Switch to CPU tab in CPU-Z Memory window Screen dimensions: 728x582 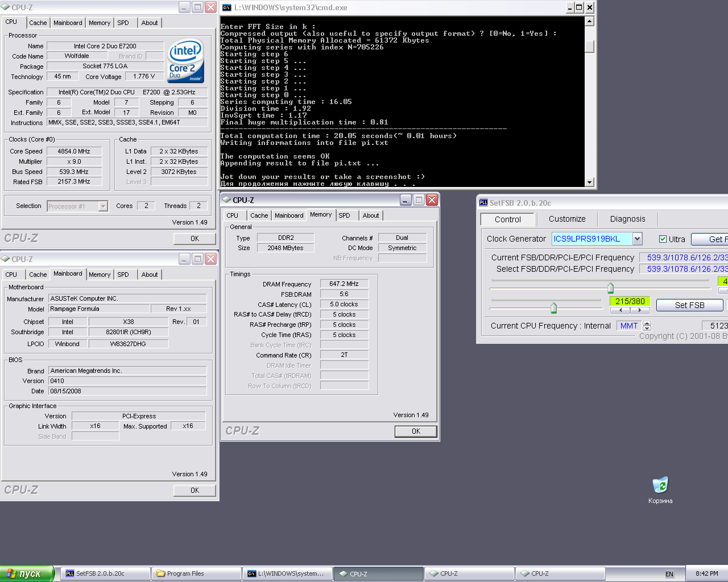point(233,215)
